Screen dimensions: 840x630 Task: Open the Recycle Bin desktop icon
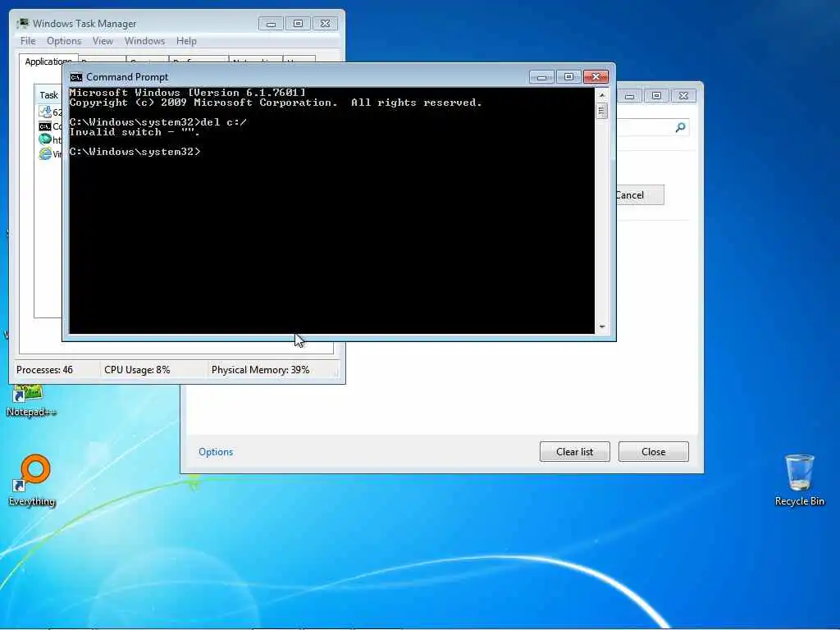point(799,480)
